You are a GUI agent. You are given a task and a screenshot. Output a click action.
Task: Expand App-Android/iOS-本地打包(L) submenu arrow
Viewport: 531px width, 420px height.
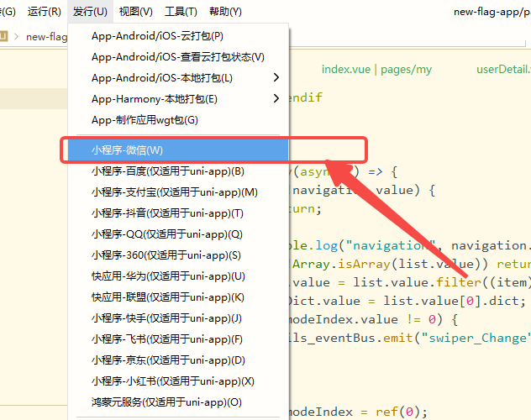tap(276, 78)
